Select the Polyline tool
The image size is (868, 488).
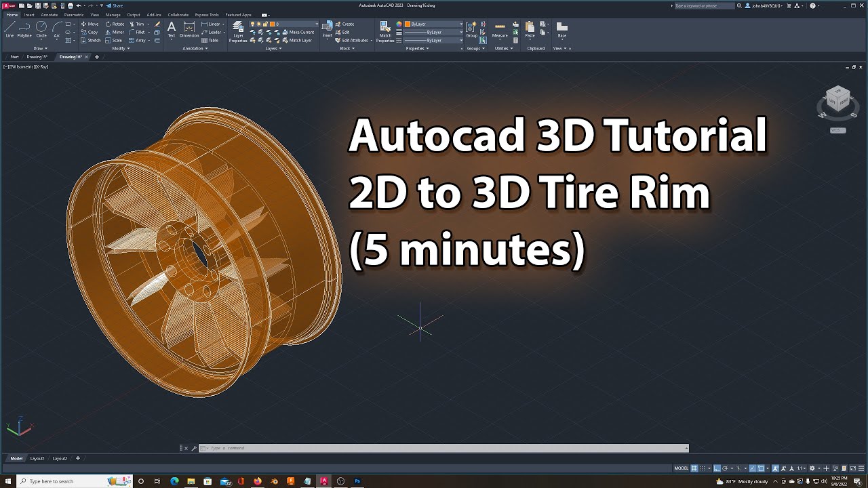[x=24, y=29]
